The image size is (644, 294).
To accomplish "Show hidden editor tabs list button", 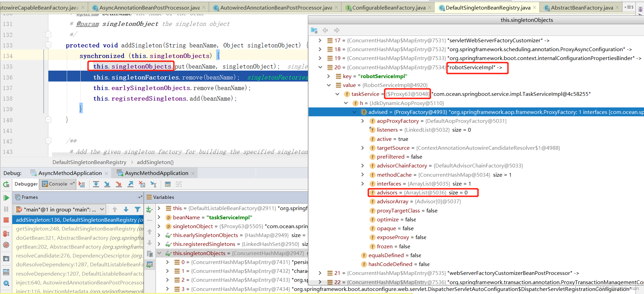I will (x=629, y=7).
